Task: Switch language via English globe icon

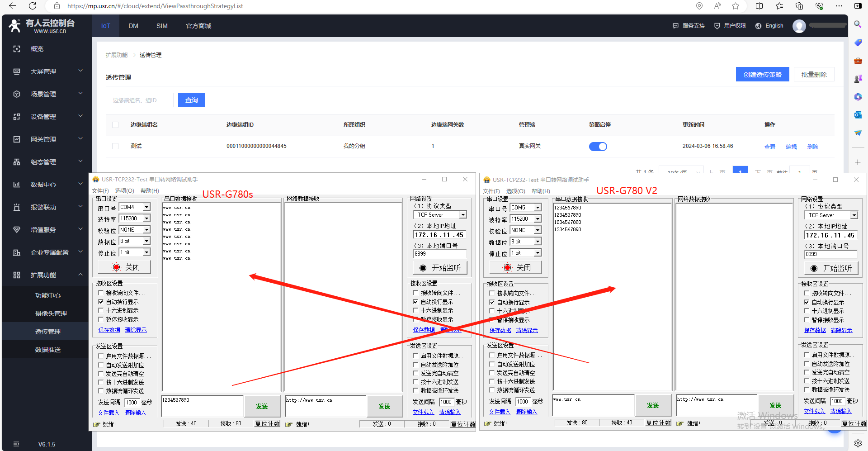Action: coord(758,26)
